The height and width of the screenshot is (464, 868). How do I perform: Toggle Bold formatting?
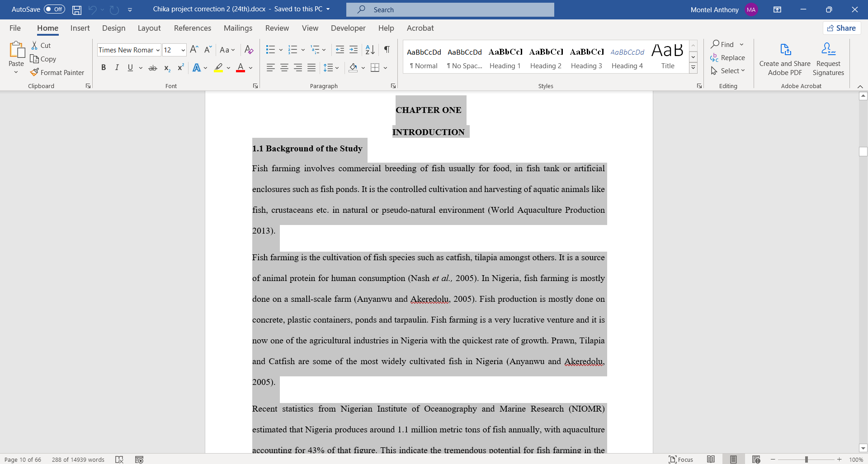104,68
